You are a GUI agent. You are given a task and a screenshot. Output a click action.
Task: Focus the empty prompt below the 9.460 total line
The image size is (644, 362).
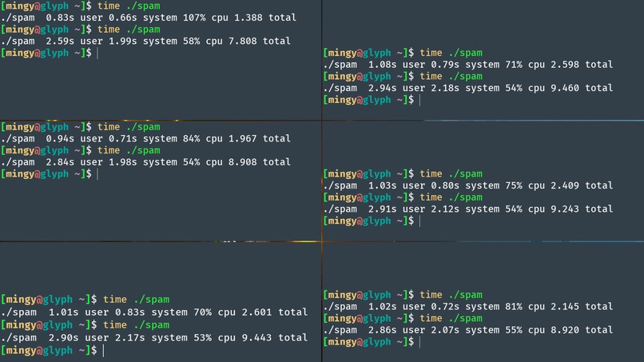(x=372, y=100)
